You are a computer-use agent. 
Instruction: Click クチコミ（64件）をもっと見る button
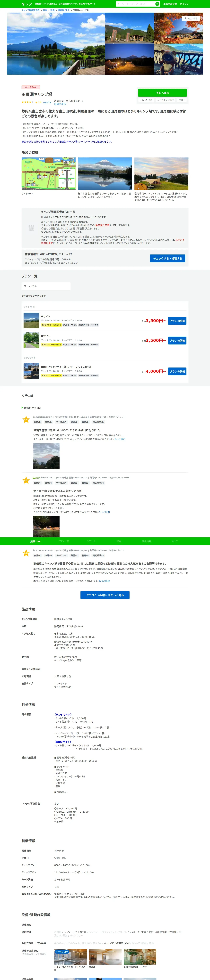click(x=105, y=595)
